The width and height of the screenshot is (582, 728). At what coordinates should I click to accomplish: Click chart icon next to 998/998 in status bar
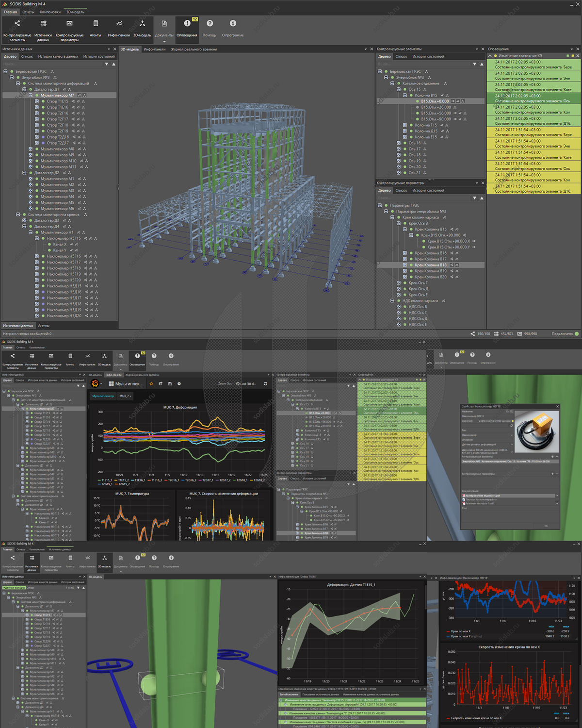(519, 334)
